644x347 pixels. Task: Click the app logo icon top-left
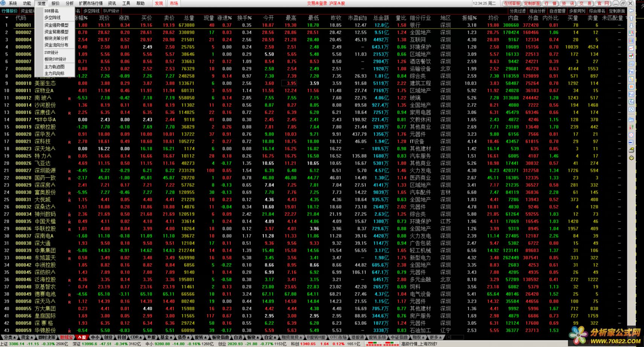pos(4,3)
